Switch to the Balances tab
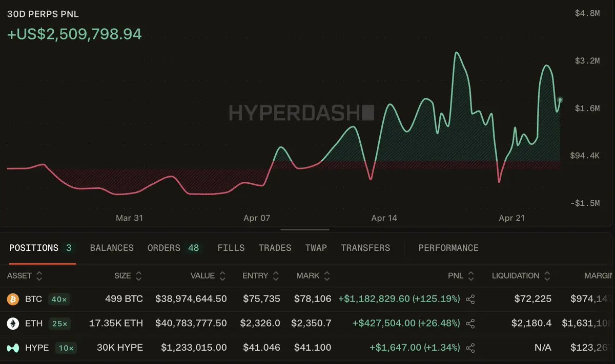The image size is (615, 364). tap(112, 248)
